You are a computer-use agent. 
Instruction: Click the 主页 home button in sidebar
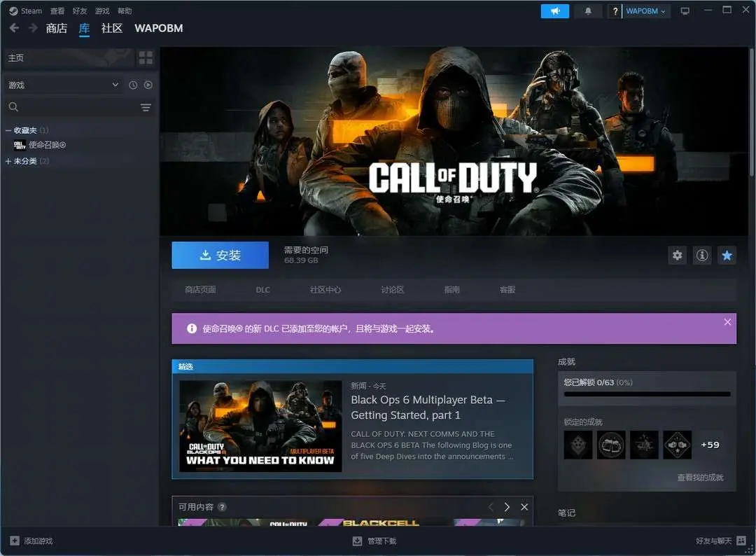[x=69, y=58]
